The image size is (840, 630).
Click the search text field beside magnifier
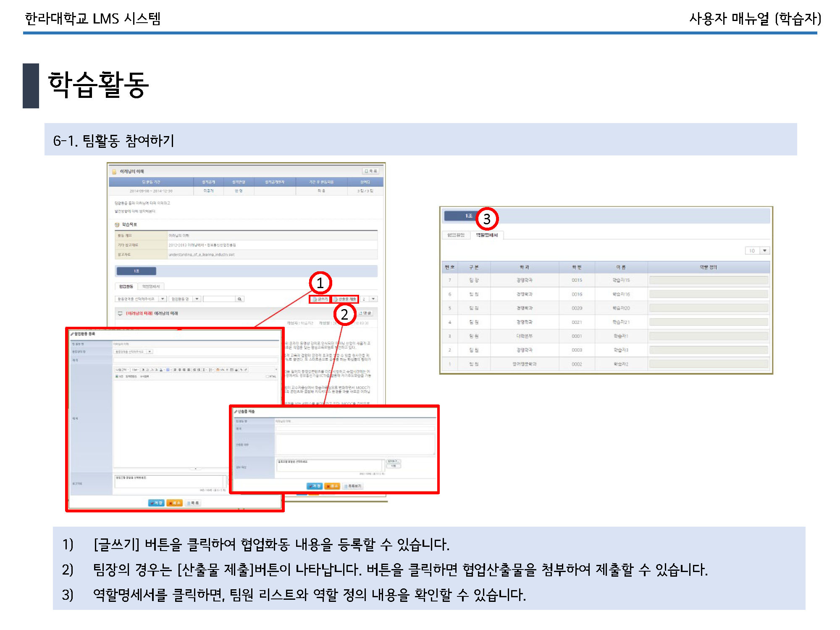pyautogui.click(x=219, y=299)
